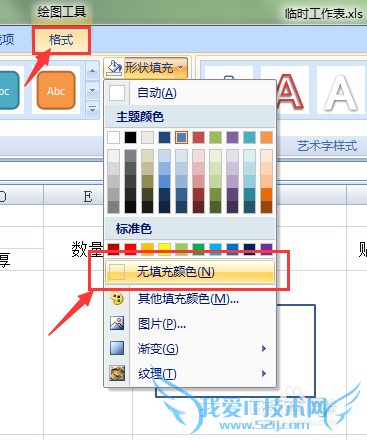Pick blue standard color swatch
The image size is (367, 440).
232,249
